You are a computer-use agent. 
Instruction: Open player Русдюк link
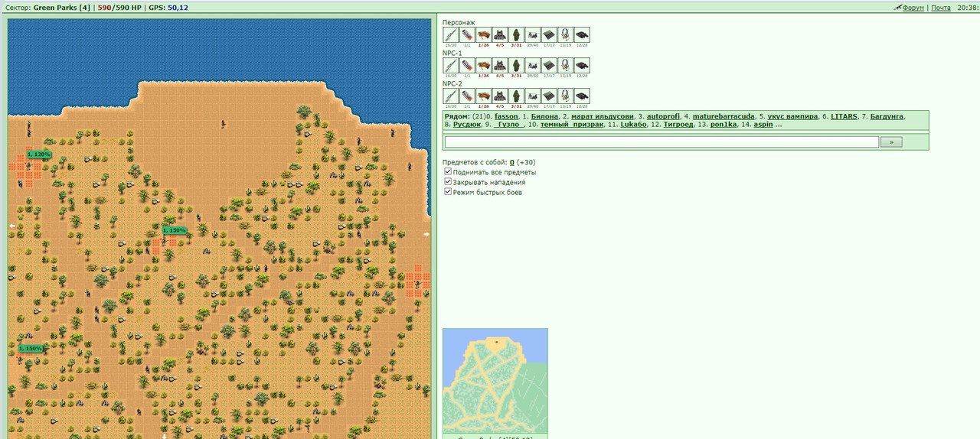tap(467, 124)
